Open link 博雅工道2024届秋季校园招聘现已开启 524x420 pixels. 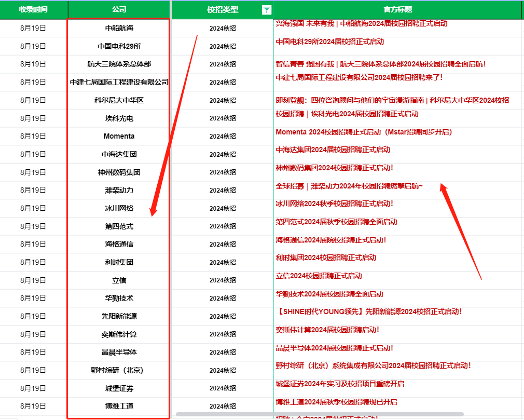[x=337, y=402]
